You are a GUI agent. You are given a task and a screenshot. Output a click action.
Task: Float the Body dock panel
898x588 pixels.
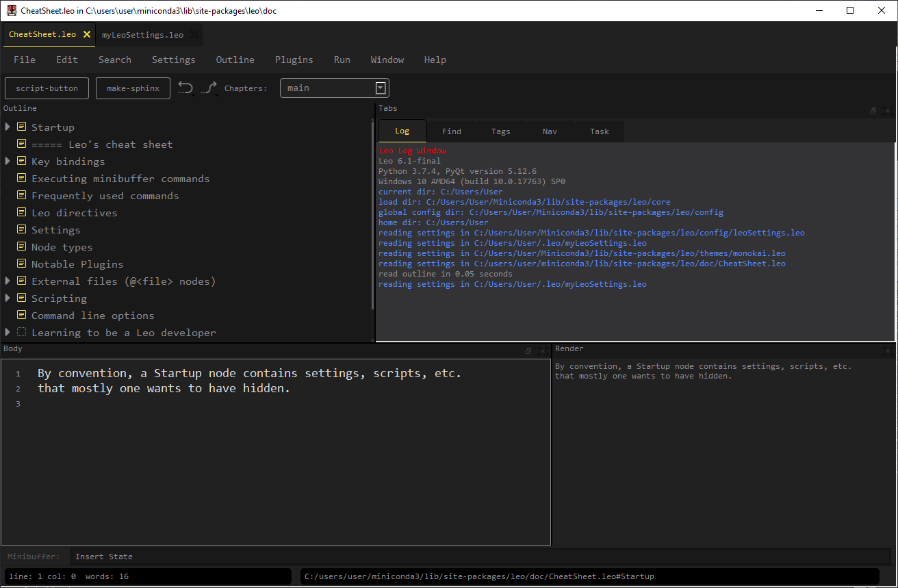pyautogui.click(x=528, y=350)
